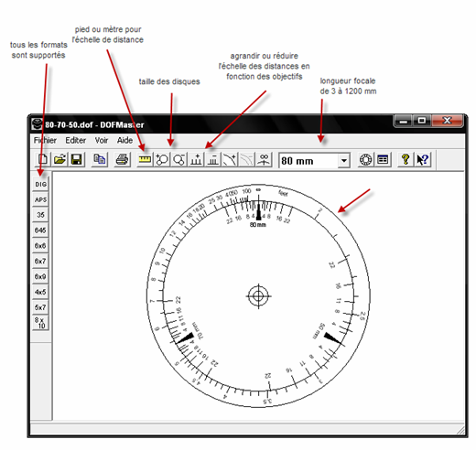
Task: Open the Voir menu
Action: click(x=102, y=140)
